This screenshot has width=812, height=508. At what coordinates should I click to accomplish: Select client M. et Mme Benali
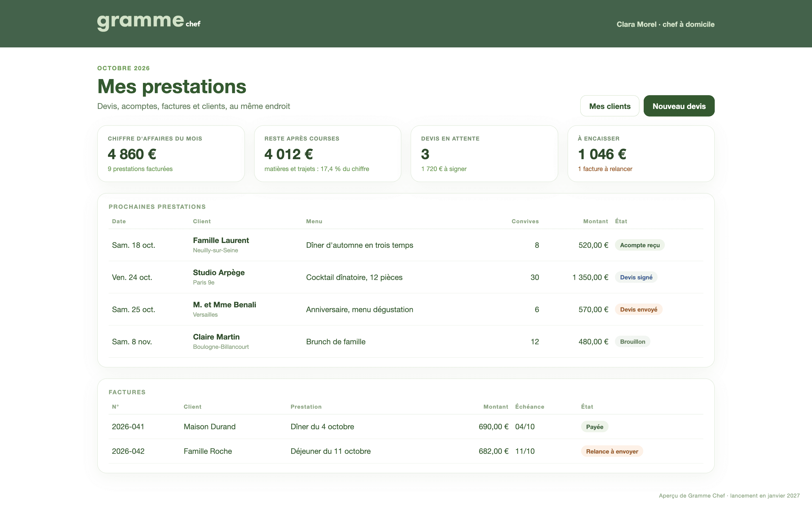click(224, 305)
